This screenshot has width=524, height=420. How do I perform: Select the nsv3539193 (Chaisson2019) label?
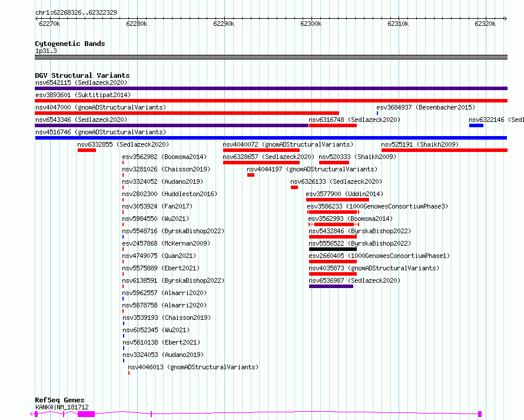point(167,318)
